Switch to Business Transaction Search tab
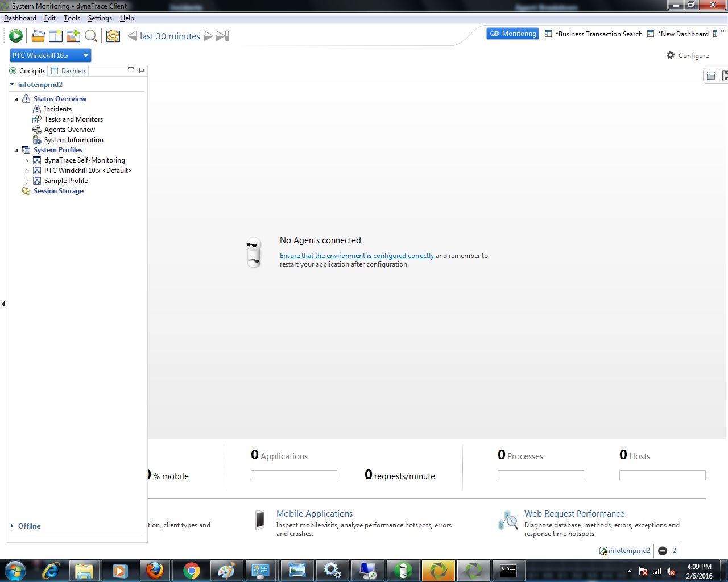The height and width of the screenshot is (582, 728). coord(594,34)
